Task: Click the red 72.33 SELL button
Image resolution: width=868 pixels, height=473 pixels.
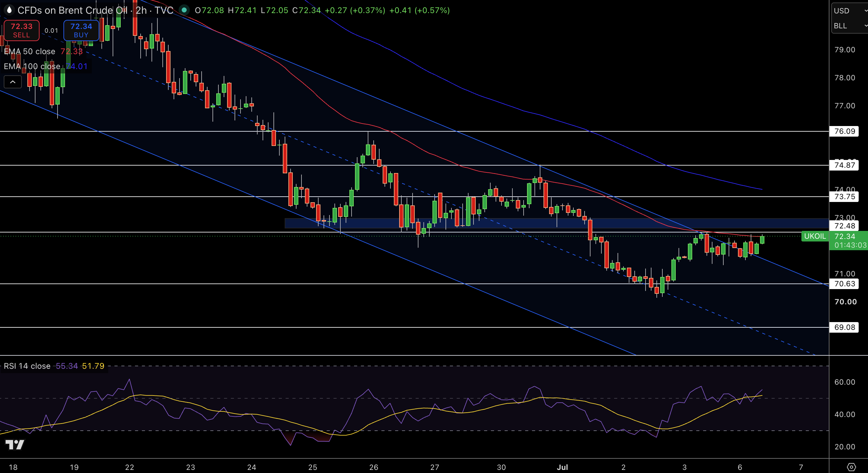Action: pos(21,30)
